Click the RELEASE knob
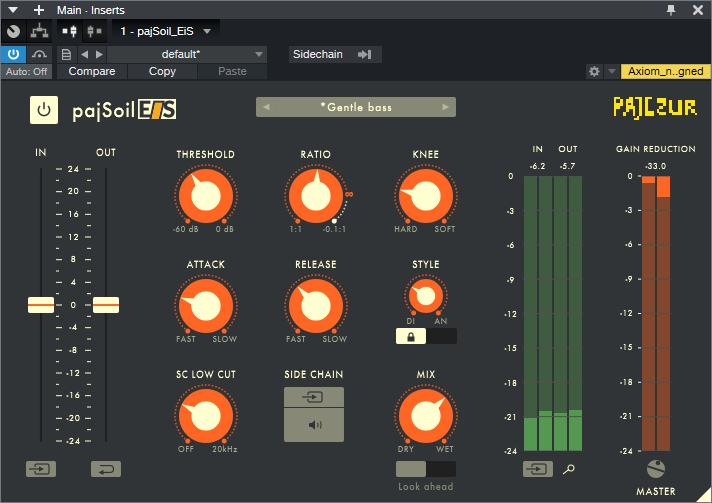This screenshot has height=503, width=712. pyautogui.click(x=316, y=306)
